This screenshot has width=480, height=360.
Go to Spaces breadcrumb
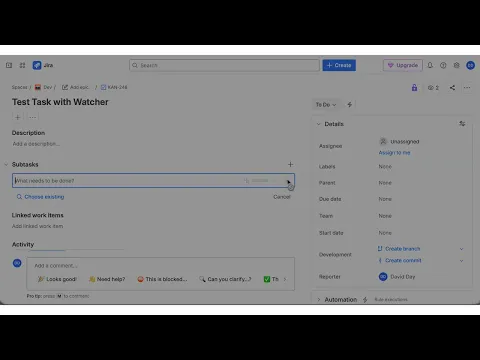pos(19,87)
